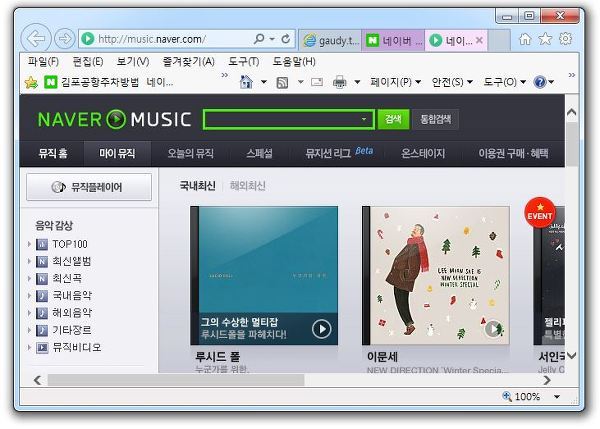Click the Read mail icon
600x429 pixels.
pyautogui.click(x=317, y=82)
